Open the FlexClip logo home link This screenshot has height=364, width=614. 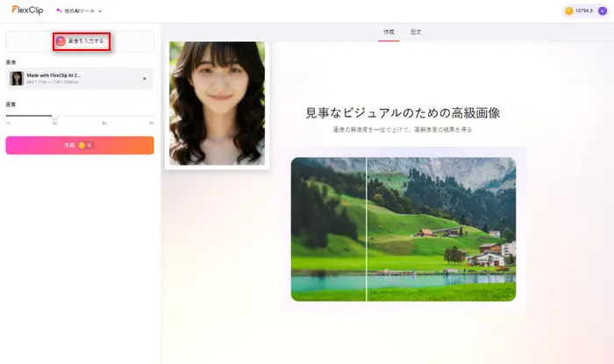[27, 10]
